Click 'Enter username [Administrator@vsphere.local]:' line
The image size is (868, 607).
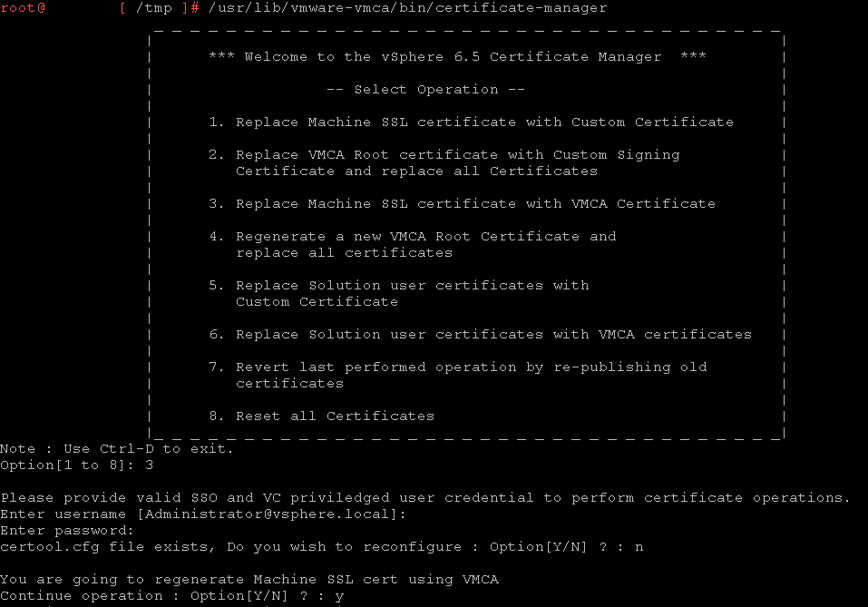click(x=203, y=514)
